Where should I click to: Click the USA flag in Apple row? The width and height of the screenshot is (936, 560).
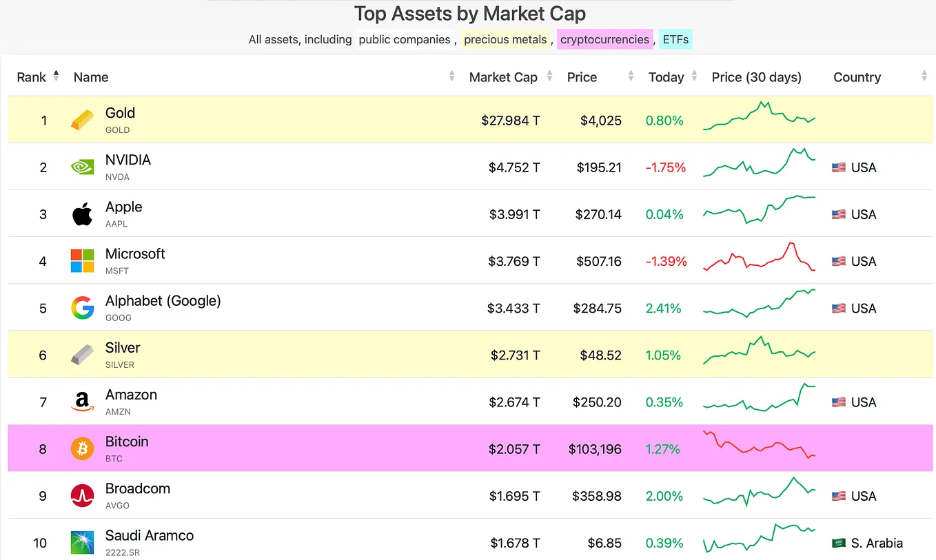coord(839,214)
